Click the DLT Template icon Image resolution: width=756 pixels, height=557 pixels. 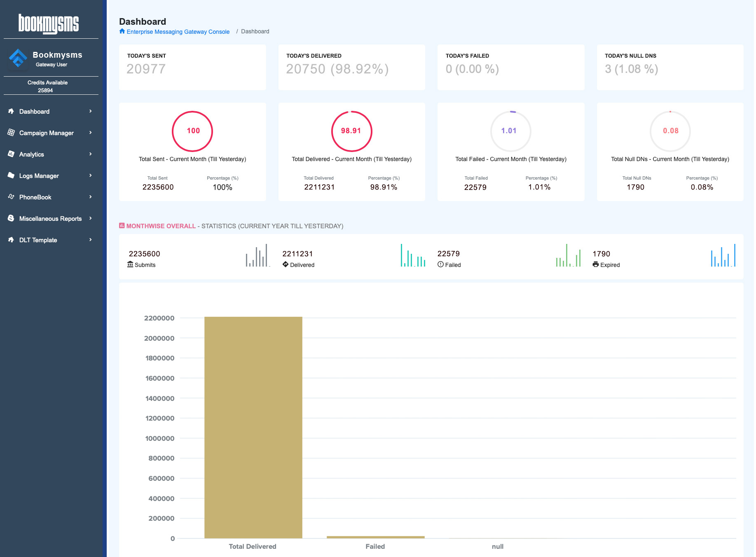[11, 240]
